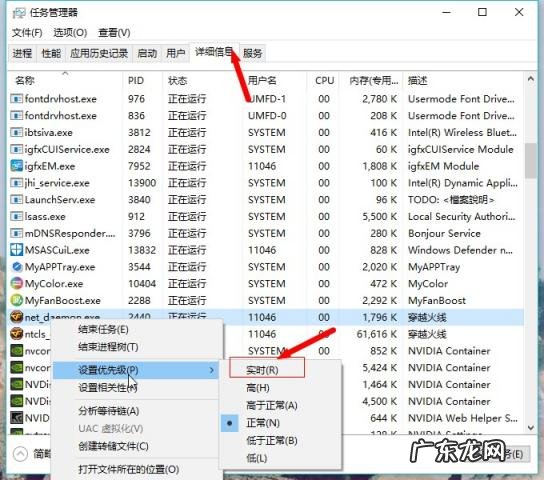Viewport: 544px width, 480px height.
Task: Sort by the Status (状态) column header
Action: click(177, 80)
